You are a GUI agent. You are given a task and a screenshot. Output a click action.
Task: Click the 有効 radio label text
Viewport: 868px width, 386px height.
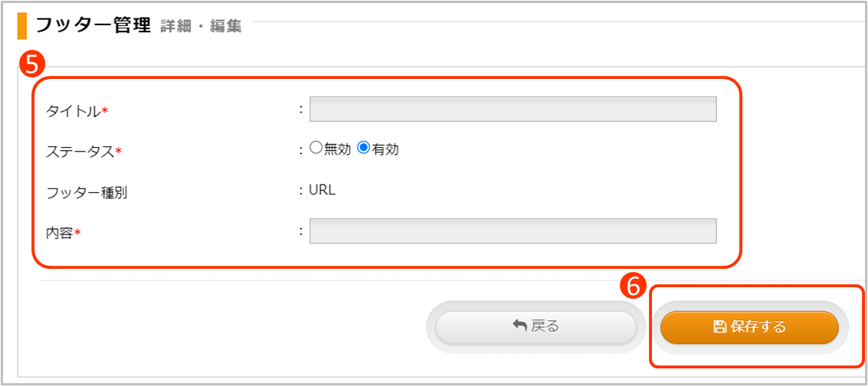[385, 150]
